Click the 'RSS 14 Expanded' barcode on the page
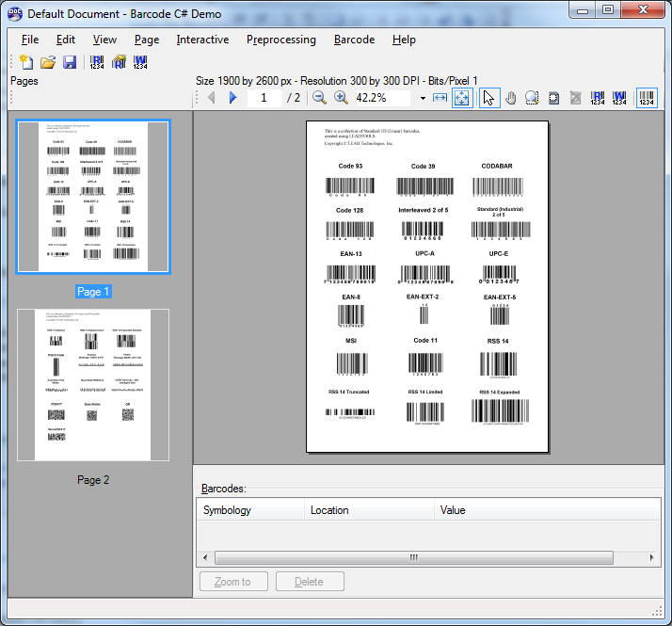 [x=500, y=411]
